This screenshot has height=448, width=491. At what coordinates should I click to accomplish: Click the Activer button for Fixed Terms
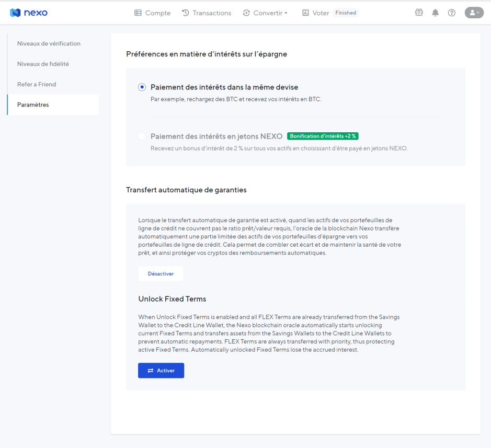pos(161,370)
